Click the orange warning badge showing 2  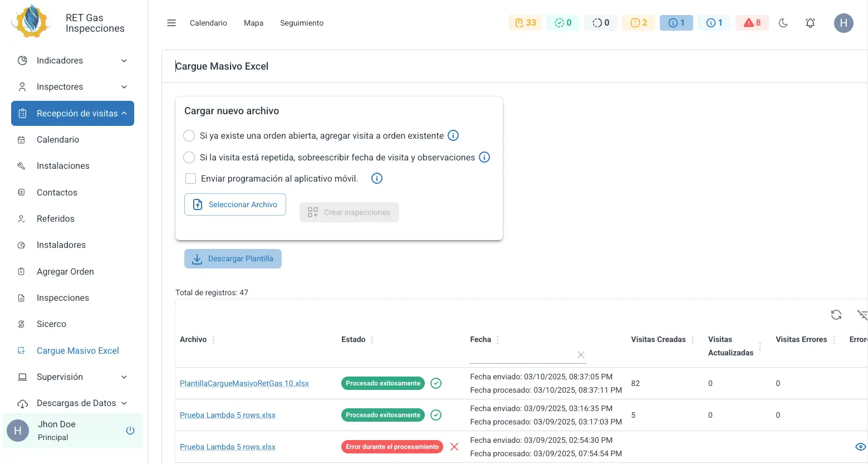tap(639, 23)
